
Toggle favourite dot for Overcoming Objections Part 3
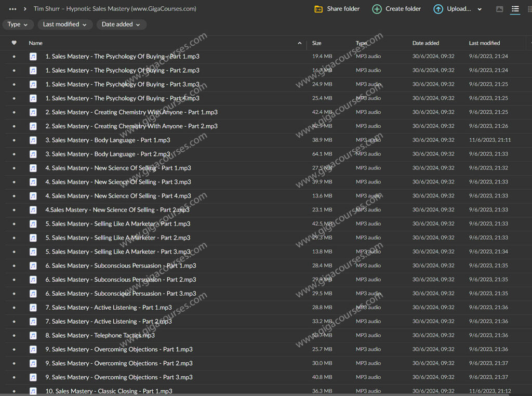tap(14, 377)
